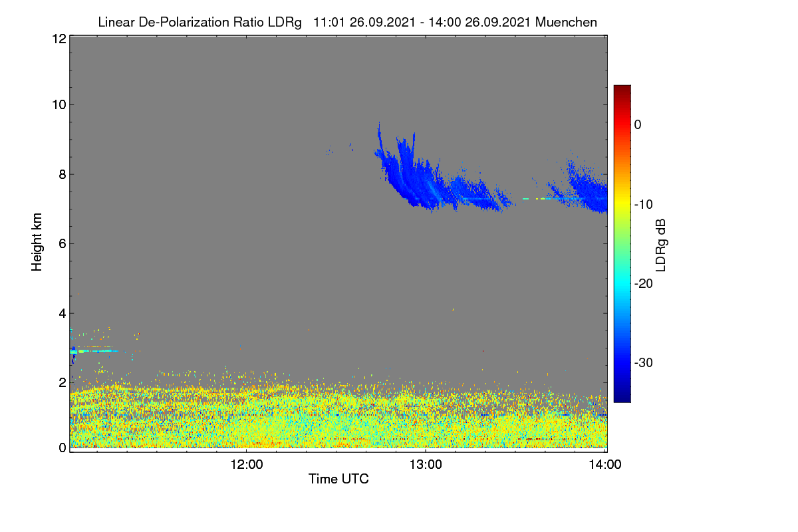The width and height of the screenshot is (798, 532).
Task: Pick the yellow -10 dB colorbar region
Action: pos(622,204)
